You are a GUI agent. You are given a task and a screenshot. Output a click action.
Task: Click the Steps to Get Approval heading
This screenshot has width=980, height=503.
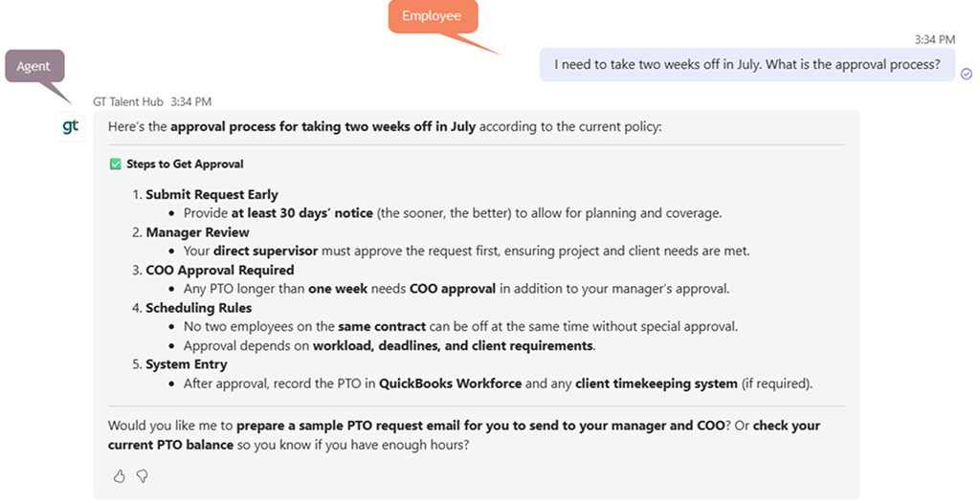click(185, 164)
